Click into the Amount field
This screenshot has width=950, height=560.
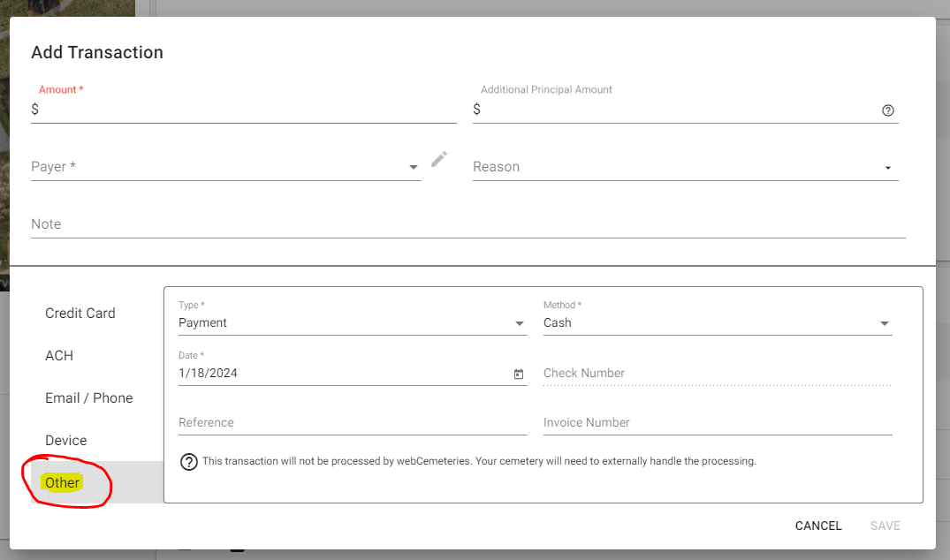click(247, 110)
